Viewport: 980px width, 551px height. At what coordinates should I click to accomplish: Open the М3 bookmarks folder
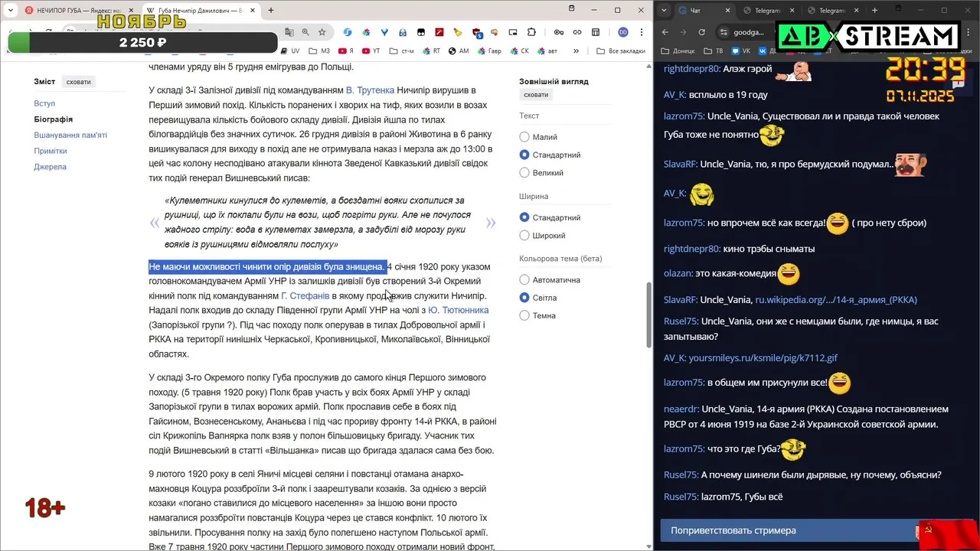point(320,51)
